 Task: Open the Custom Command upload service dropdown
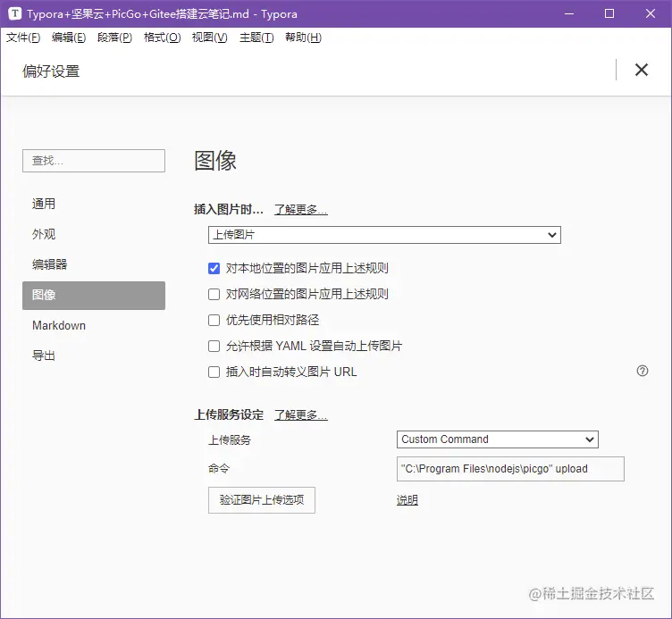point(498,439)
